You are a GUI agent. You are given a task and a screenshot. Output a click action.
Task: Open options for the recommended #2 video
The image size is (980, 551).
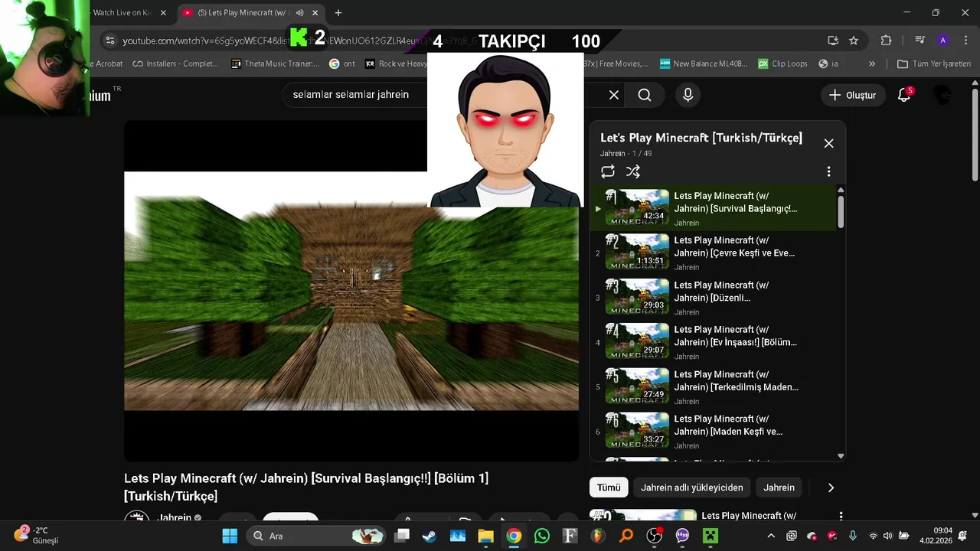coord(841,516)
